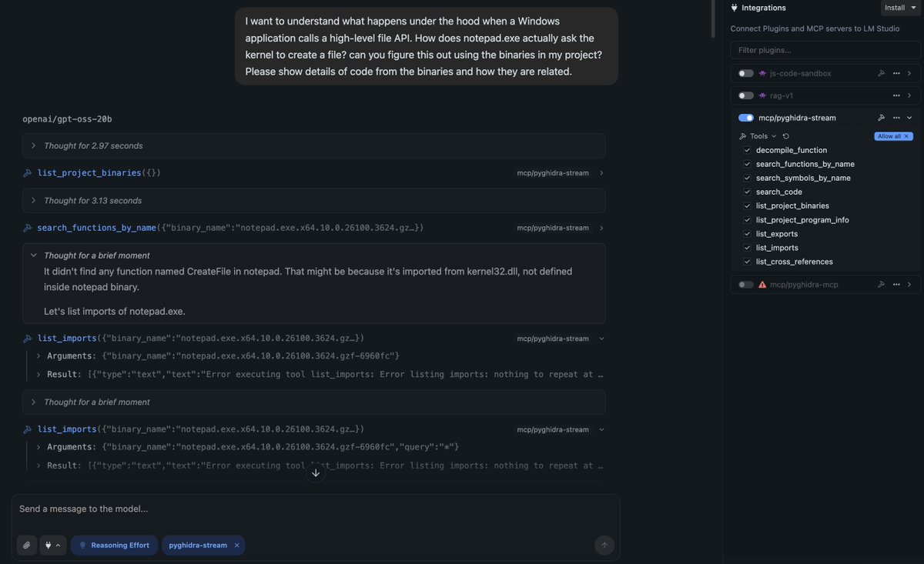Toggle the rag-v1 plugin switch
The height and width of the screenshot is (564, 924).
(745, 95)
